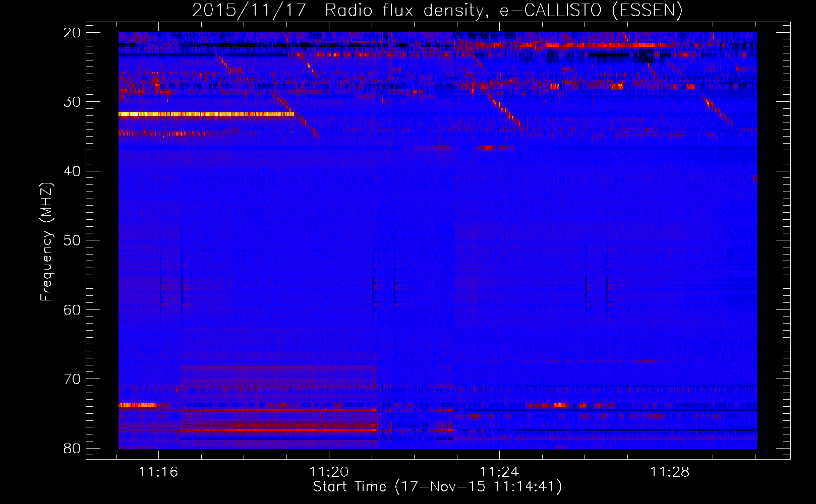Click the time tick label "11:16"

click(x=159, y=472)
